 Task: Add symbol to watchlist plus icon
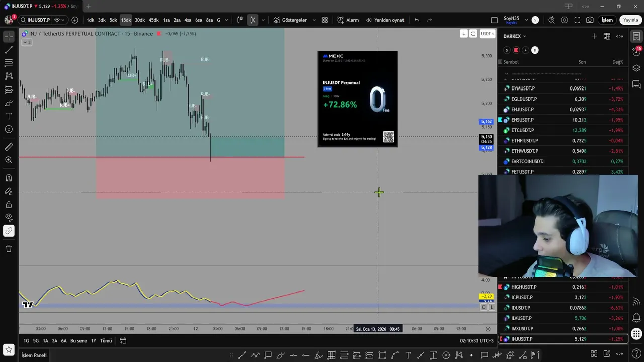[594, 36]
